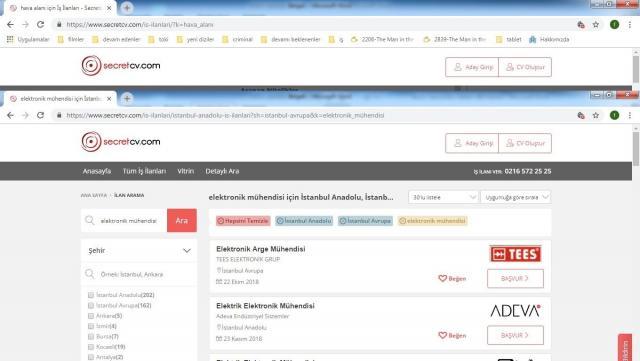This screenshot has width=640, height=361.
Task: Open a new tab in the front window
Action: [x=127, y=98]
